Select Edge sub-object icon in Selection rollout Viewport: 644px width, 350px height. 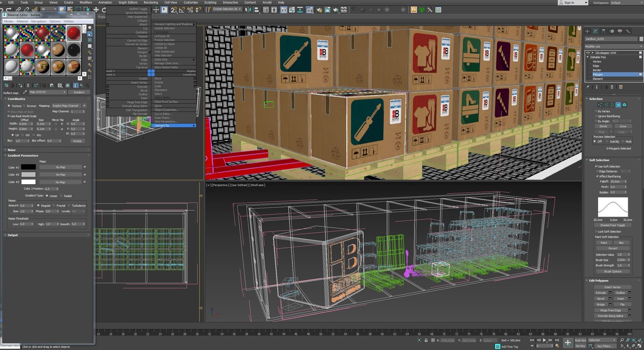606,105
